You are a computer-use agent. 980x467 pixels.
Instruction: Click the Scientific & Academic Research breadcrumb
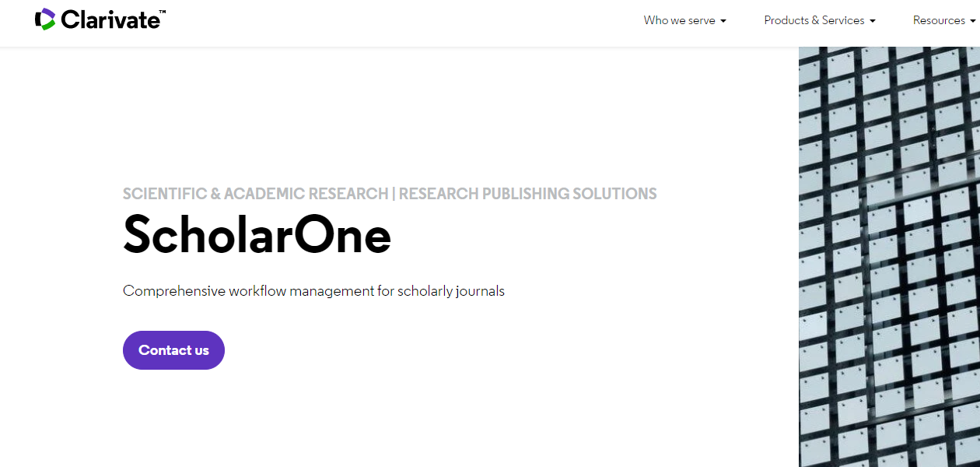click(255, 194)
